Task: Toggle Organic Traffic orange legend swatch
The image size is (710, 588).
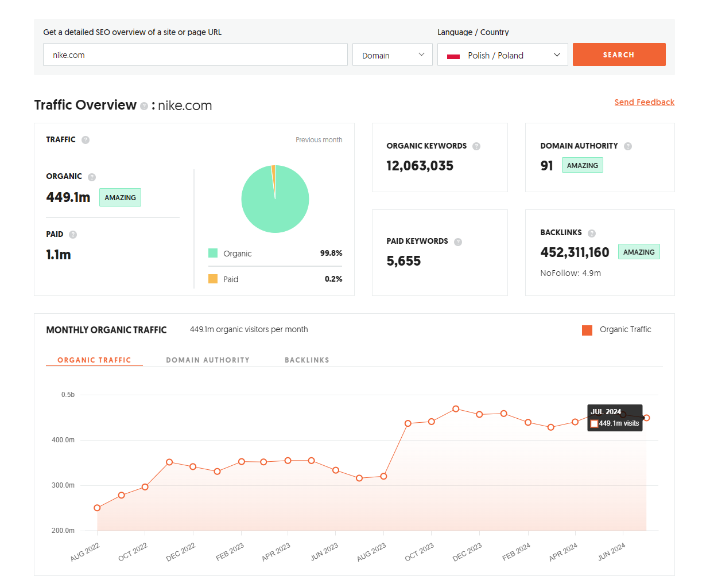Action: coord(587,330)
